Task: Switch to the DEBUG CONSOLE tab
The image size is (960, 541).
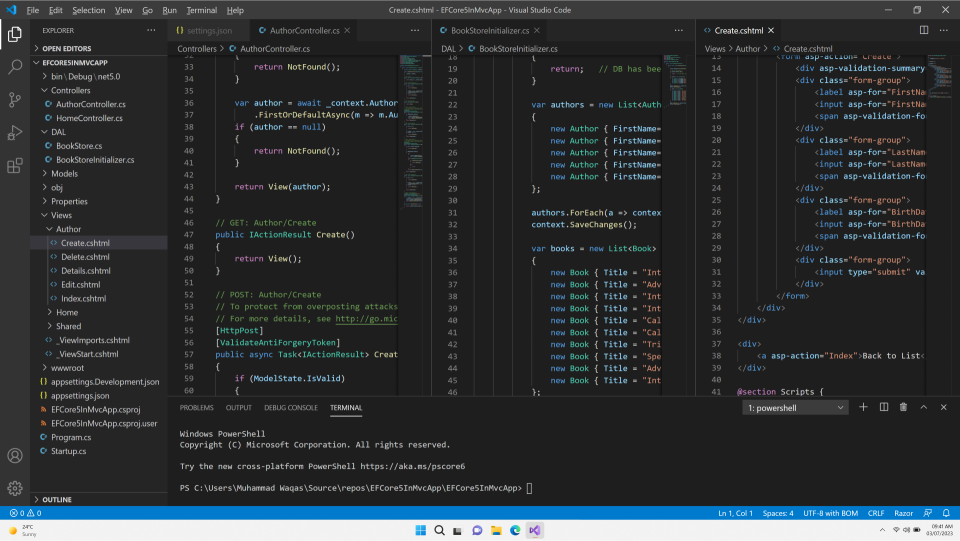Action: click(x=290, y=408)
